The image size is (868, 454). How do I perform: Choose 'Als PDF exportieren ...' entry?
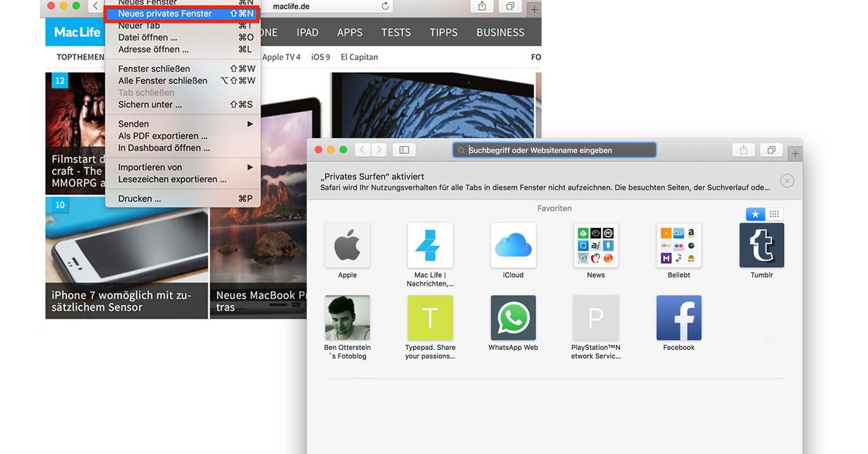pos(183,136)
